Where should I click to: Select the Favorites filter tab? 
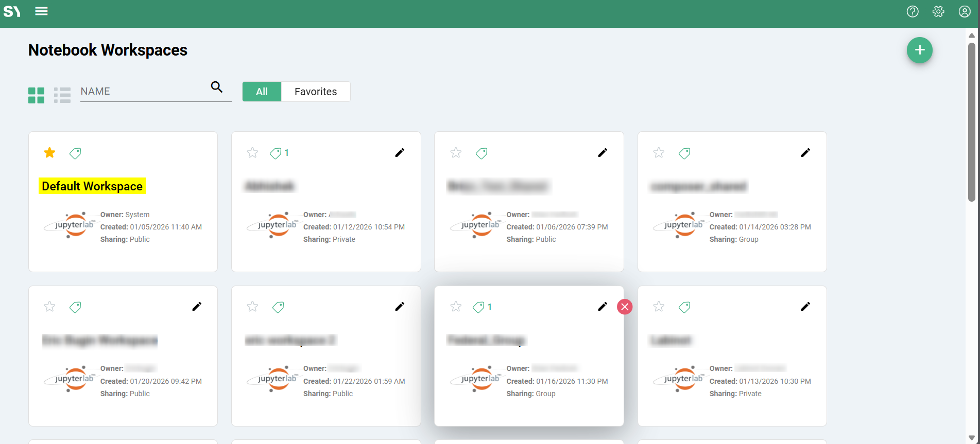(316, 92)
